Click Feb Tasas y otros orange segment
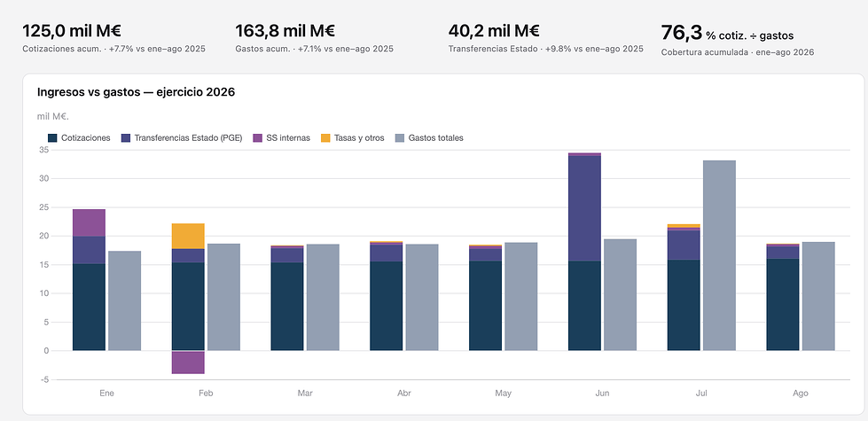 (188, 237)
